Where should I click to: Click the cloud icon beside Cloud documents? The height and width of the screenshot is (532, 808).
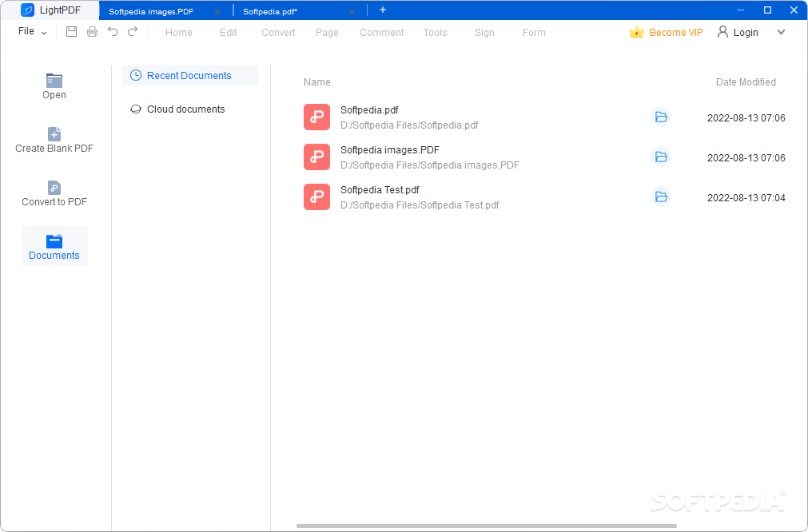[x=136, y=109]
